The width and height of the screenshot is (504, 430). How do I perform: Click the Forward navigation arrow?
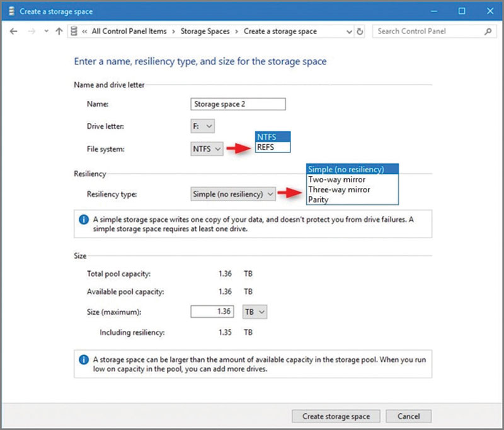pyautogui.click(x=31, y=31)
